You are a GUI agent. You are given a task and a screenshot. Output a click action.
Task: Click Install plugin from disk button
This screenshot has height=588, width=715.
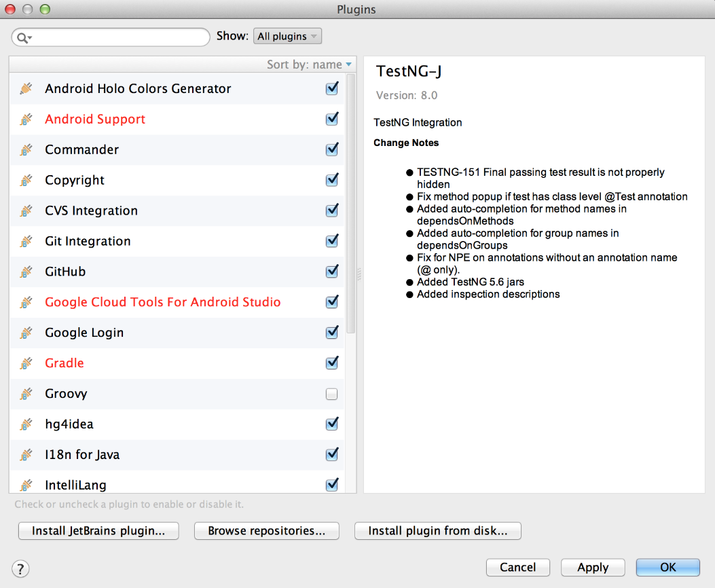tap(437, 531)
